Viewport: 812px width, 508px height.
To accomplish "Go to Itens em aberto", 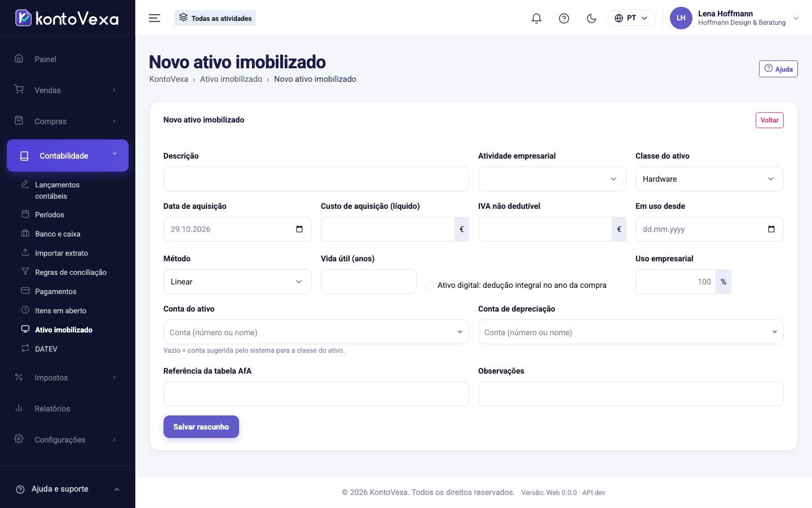I will [60, 310].
